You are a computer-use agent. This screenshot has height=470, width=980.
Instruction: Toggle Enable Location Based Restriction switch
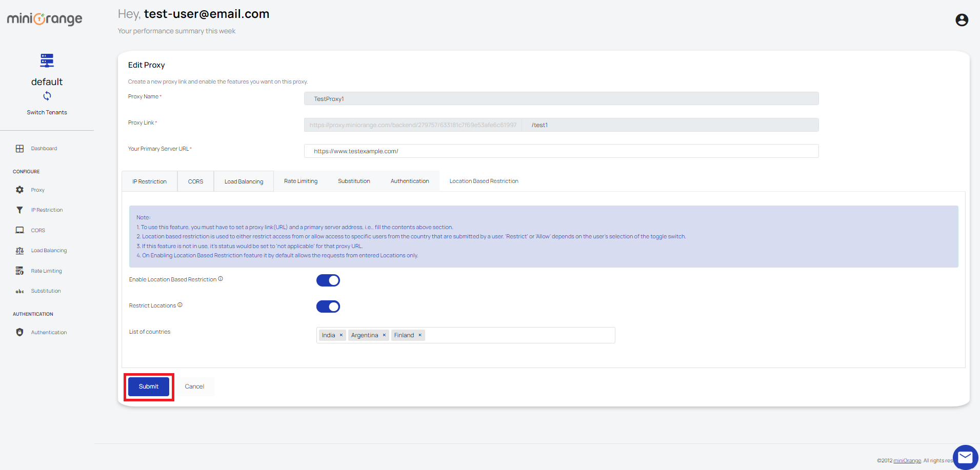pos(328,280)
